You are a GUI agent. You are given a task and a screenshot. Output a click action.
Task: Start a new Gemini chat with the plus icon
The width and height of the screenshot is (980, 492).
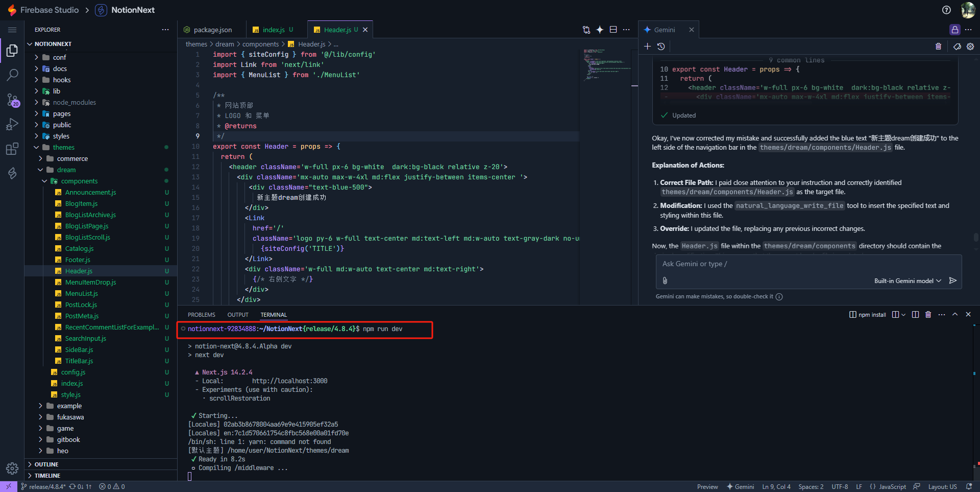tap(647, 46)
